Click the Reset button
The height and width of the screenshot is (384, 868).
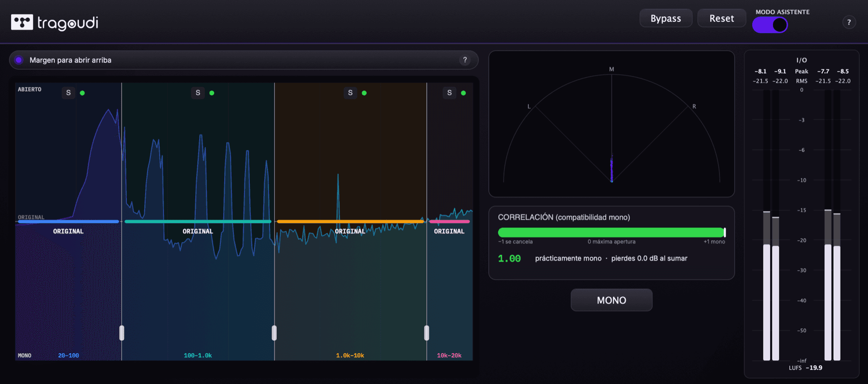click(721, 18)
